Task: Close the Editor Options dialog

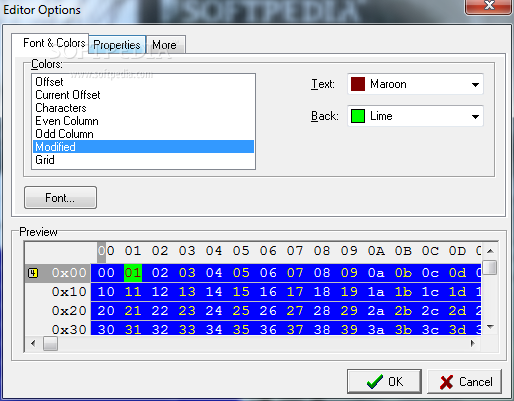Action: [x=489, y=6]
